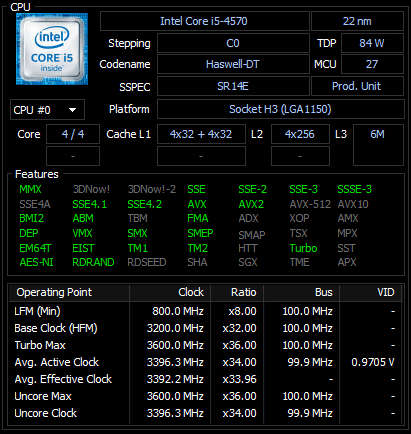The height and width of the screenshot is (434, 411).
Task: Select the LFM (Min) row
Action: tap(205, 311)
